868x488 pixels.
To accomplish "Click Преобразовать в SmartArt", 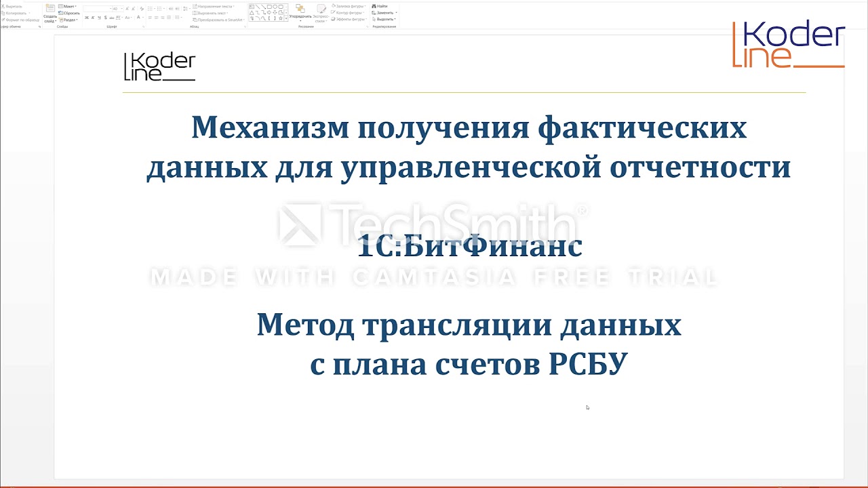I will pos(219,20).
